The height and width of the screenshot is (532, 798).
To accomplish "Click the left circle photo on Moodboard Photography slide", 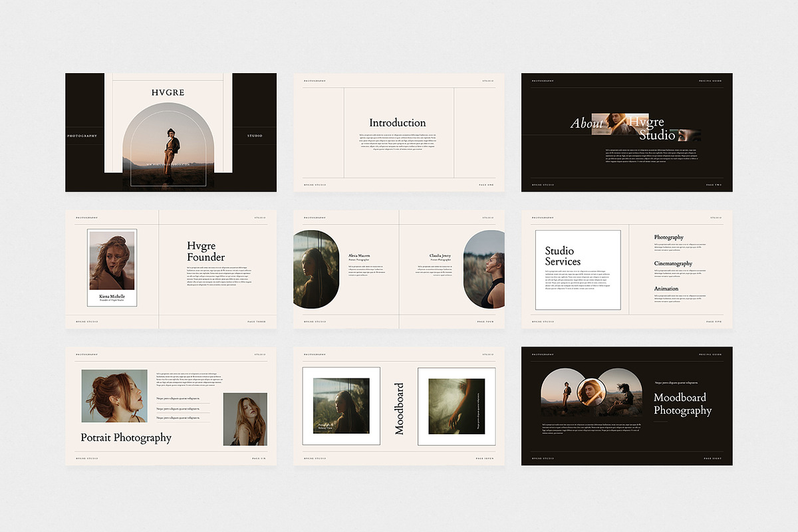I will pos(564,393).
